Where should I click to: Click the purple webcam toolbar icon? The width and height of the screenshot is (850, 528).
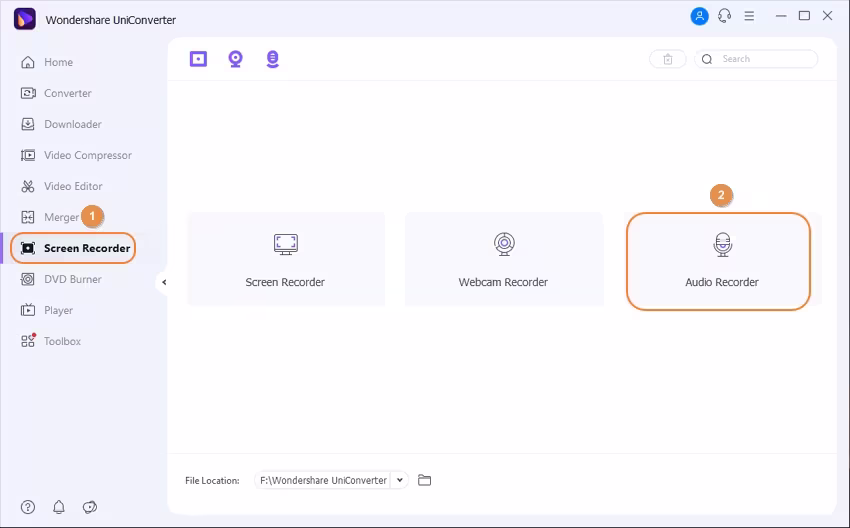235,59
